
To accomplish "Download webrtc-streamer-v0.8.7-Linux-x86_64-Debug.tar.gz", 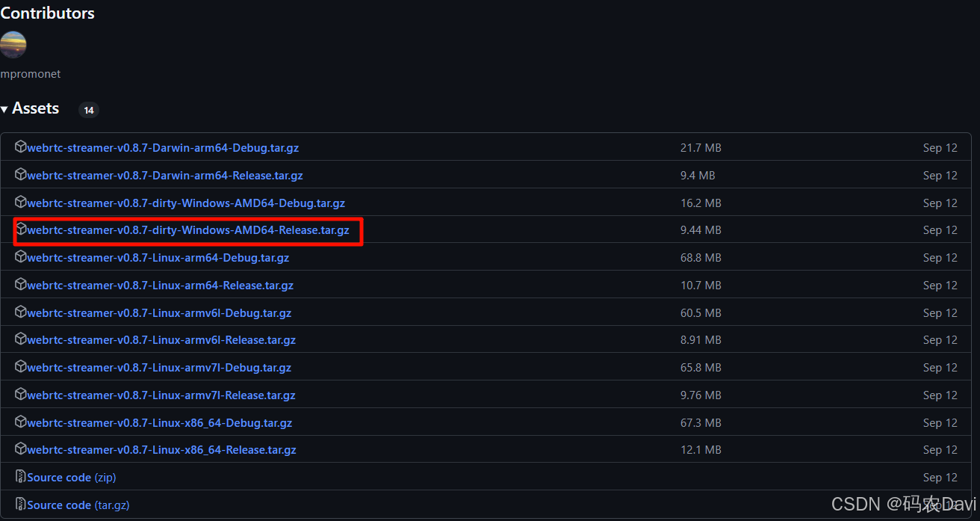I will [x=159, y=423].
